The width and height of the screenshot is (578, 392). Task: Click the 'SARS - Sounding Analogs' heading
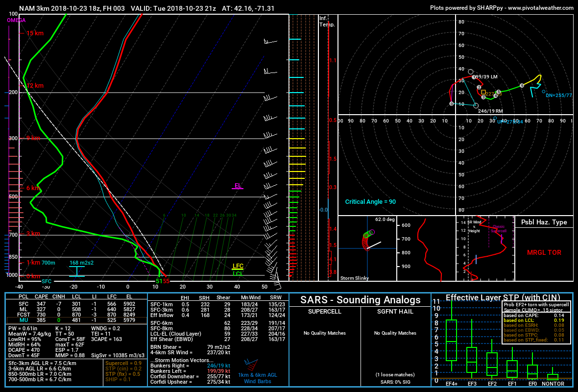click(x=360, y=300)
